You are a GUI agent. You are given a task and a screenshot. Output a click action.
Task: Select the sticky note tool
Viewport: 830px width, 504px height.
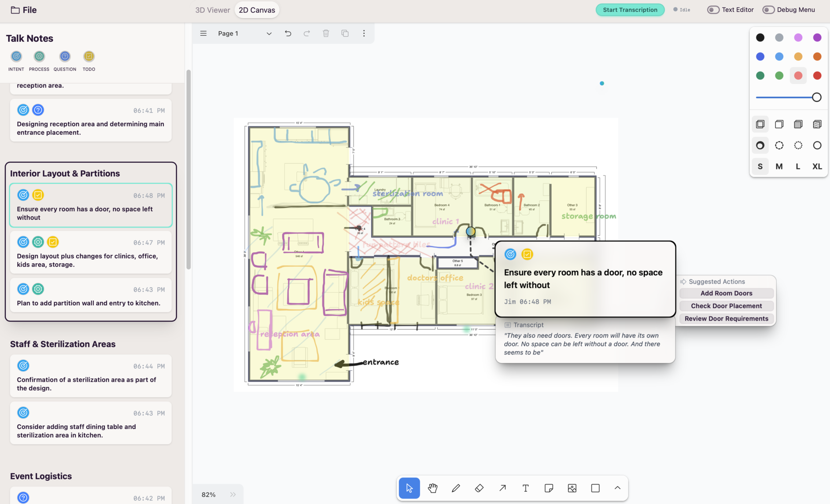coord(549,488)
